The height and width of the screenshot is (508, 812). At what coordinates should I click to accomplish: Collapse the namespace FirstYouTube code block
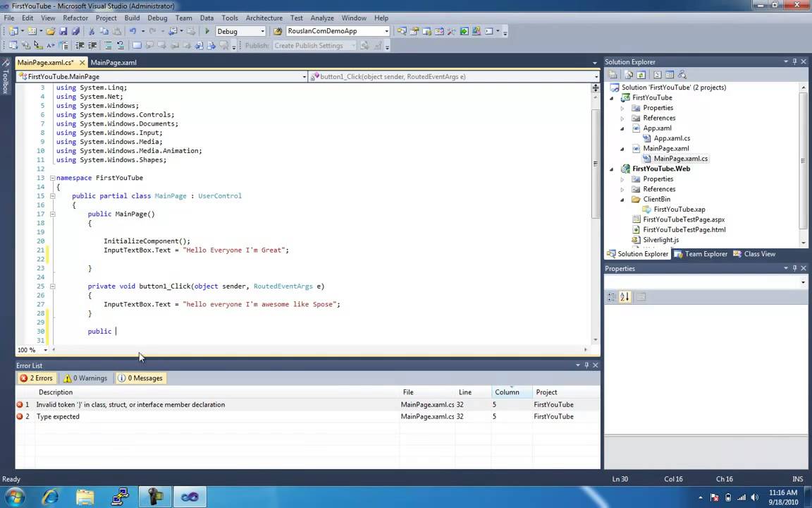click(x=52, y=178)
